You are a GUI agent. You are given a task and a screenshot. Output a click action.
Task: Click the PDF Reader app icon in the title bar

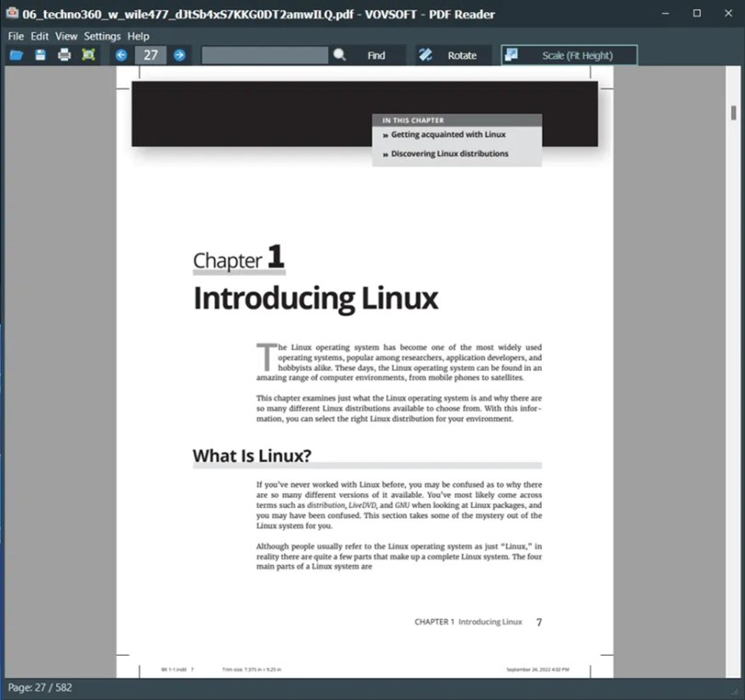12,13
